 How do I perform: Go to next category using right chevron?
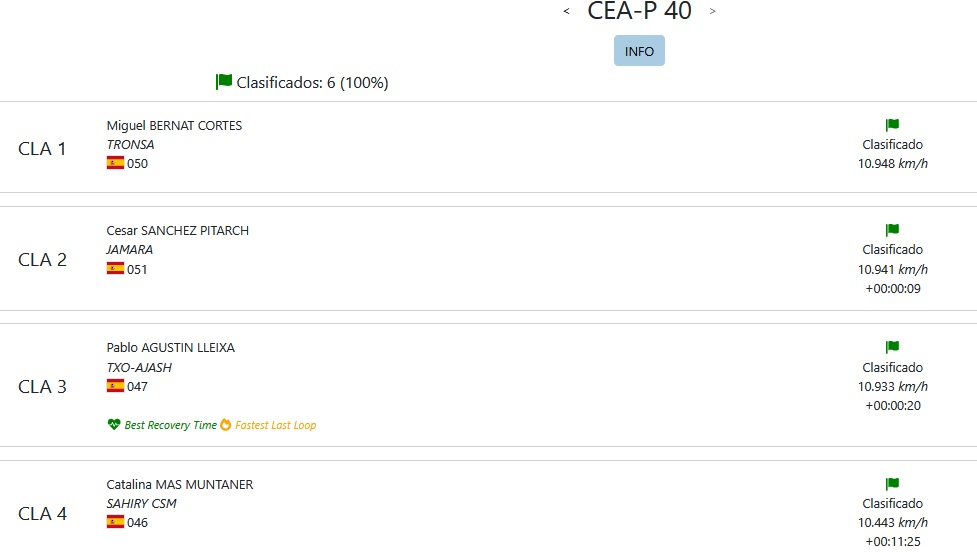(712, 11)
